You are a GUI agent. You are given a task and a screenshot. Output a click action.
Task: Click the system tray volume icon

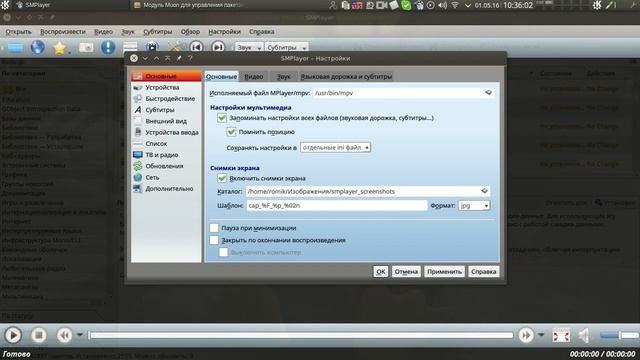tap(442, 5)
